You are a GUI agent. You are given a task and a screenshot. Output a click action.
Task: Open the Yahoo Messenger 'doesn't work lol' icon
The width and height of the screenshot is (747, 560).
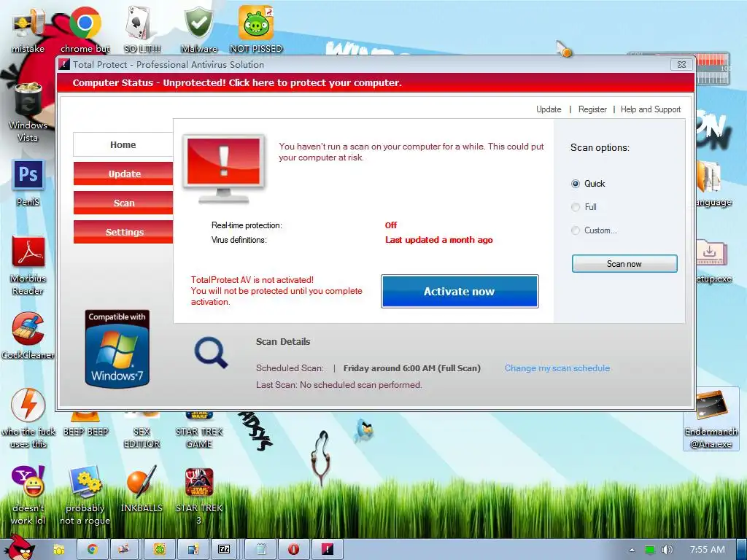click(28, 495)
